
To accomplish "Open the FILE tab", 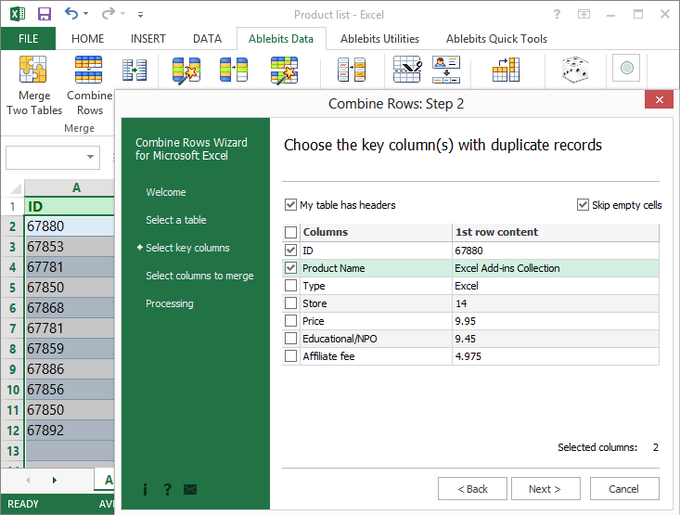I will (x=28, y=39).
